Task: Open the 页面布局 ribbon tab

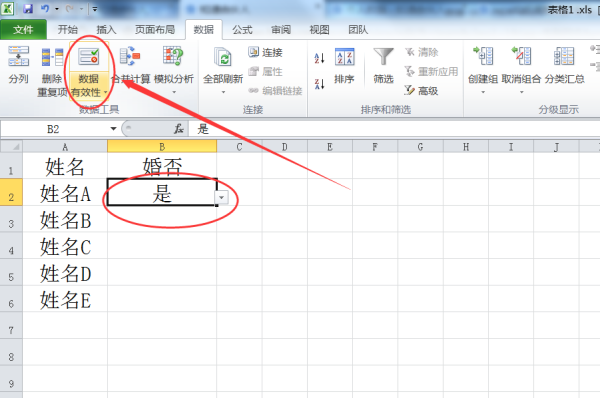Action: coord(155,29)
